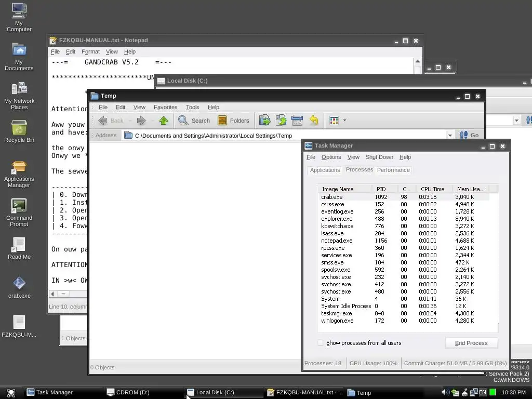
Task: Click the Up folder arrow in Temp window
Action: click(164, 121)
